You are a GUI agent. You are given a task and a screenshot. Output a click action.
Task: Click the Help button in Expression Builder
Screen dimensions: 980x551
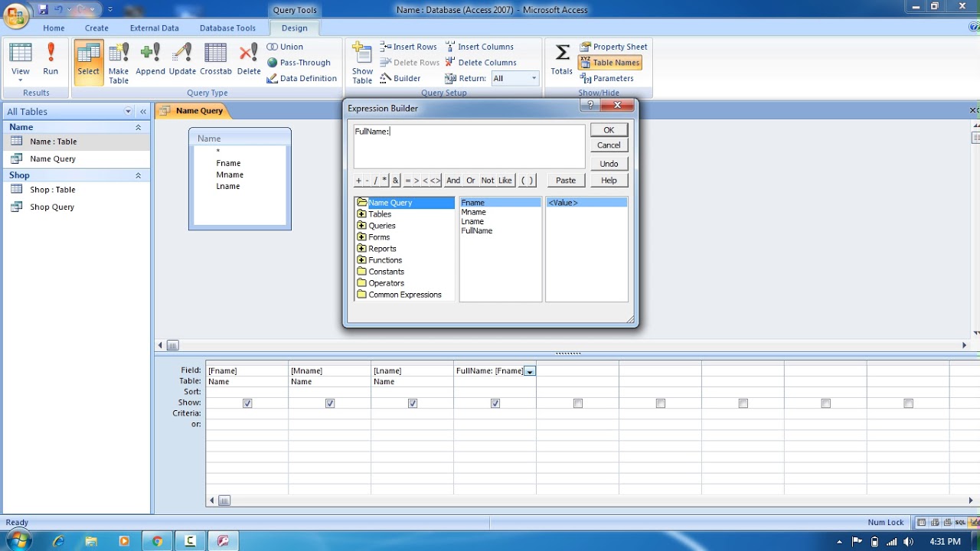tap(609, 181)
